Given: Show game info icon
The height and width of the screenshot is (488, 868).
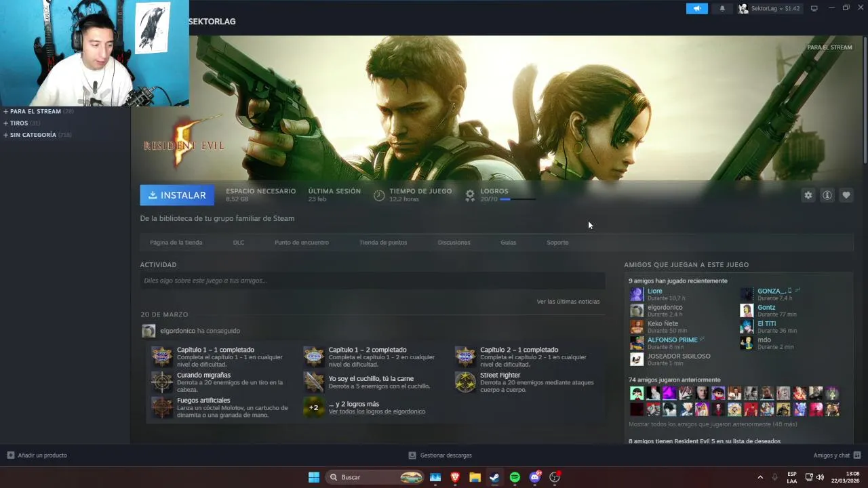Looking at the screenshot, I should pyautogui.click(x=827, y=195).
